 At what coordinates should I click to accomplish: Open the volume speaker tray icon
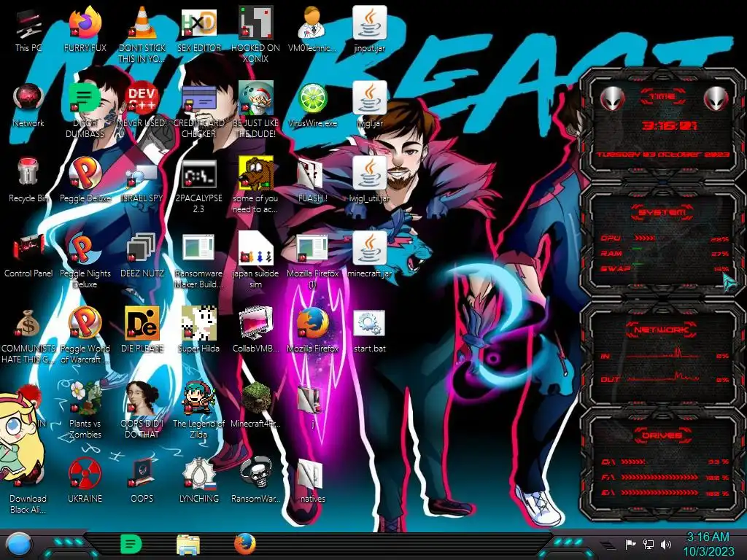[x=666, y=544]
